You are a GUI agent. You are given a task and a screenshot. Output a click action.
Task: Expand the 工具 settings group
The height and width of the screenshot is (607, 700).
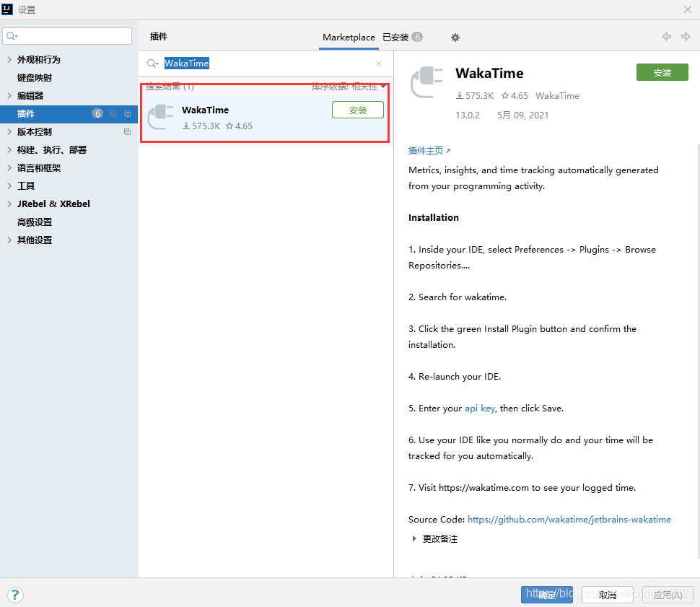click(x=9, y=185)
